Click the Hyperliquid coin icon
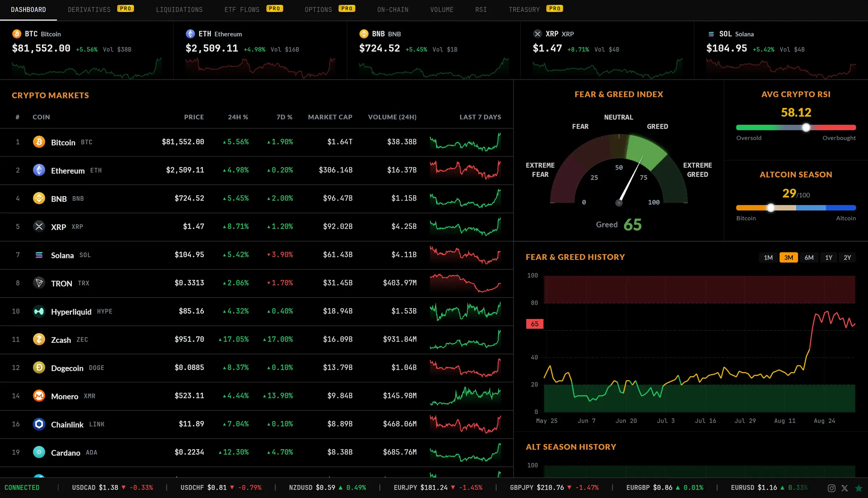868x498 pixels. coord(39,311)
